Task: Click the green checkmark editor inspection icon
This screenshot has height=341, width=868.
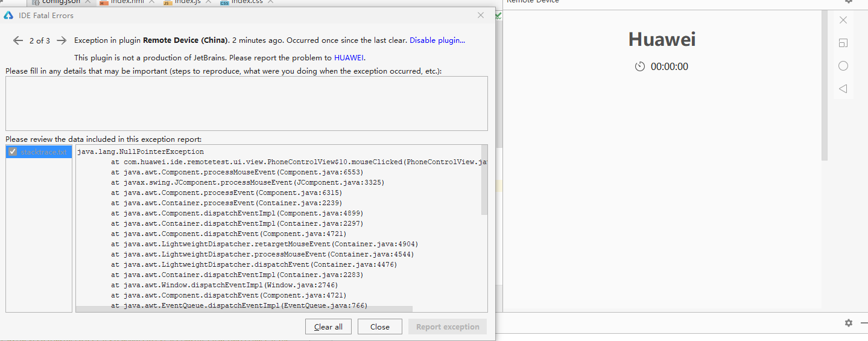Action: pos(498,16)
